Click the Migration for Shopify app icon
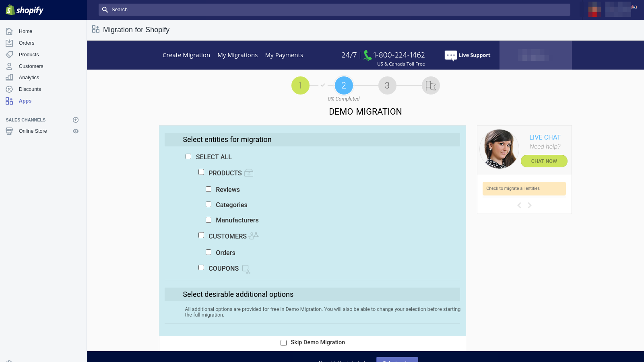The image size is (644, 362). coord(96,29)
